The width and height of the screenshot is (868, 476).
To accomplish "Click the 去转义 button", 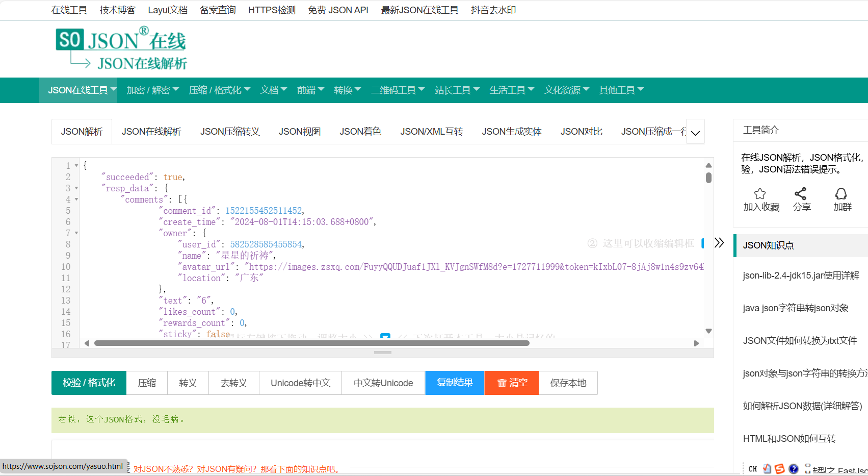I will [x=234, y=383].
